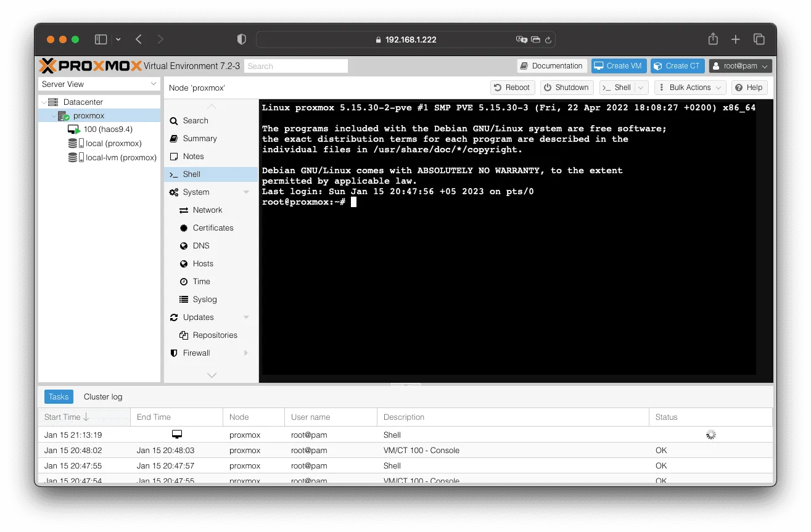Collapse the Datacenter tree arrow
Viewport: 811px width, 532px height.
[x=43, y=102]
